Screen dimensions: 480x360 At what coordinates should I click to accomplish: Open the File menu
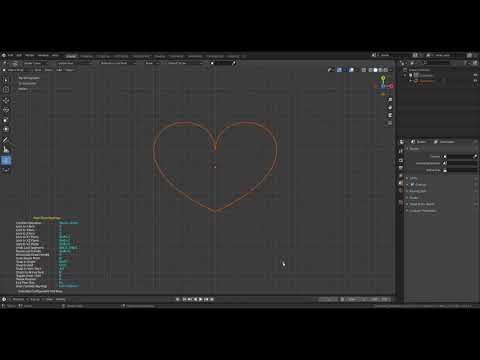tap(11, 55)
